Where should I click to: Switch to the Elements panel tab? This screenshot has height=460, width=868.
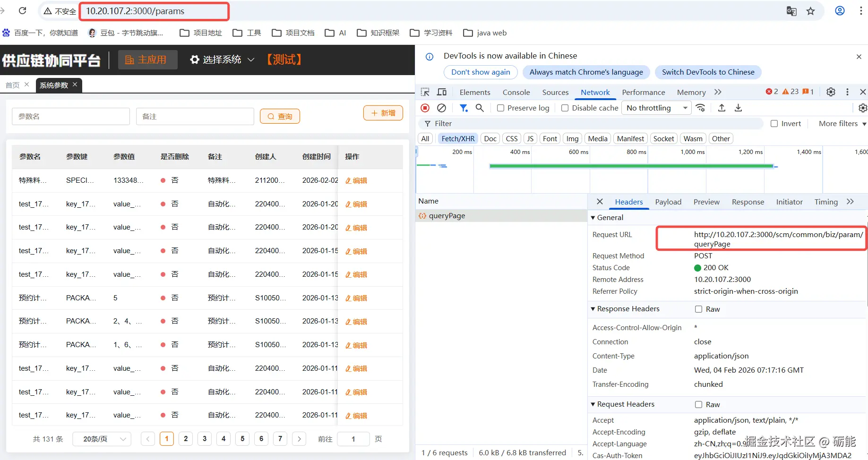tap(475, 93)
